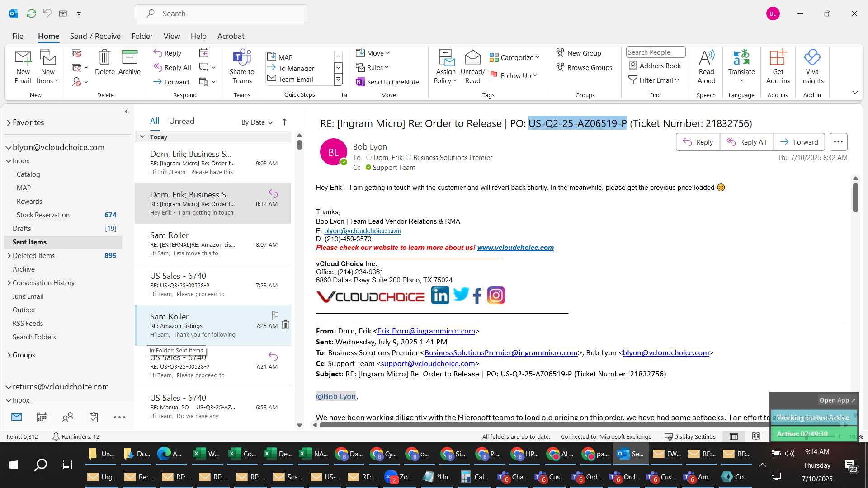The width and height of the screenshot is (868, 488).
Task: Click the Instagram icon in signature
Action: tap(496, 296)
